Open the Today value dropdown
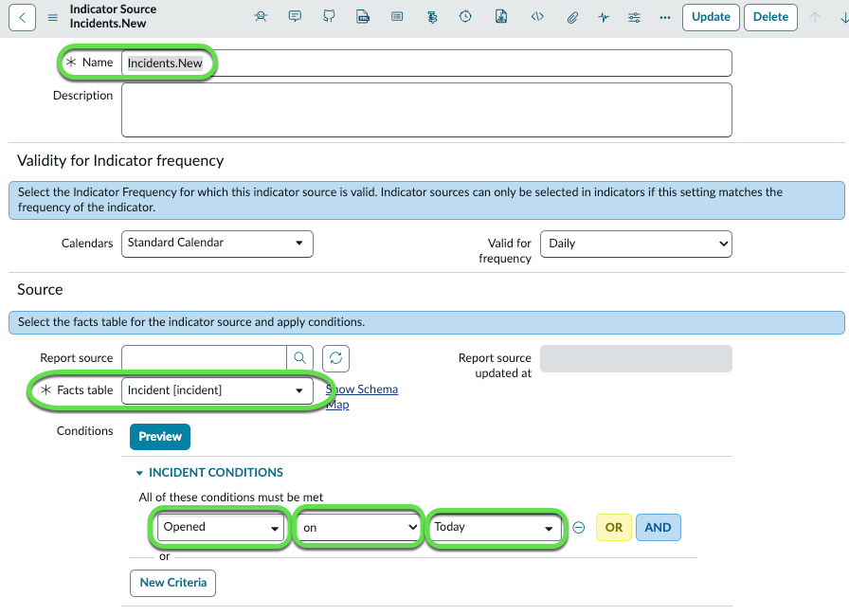849x616 pixels. [x=496, y=527]
